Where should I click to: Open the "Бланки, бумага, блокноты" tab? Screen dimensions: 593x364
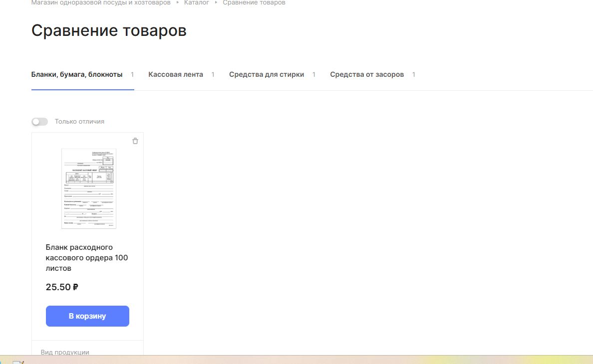pos(77,75)
